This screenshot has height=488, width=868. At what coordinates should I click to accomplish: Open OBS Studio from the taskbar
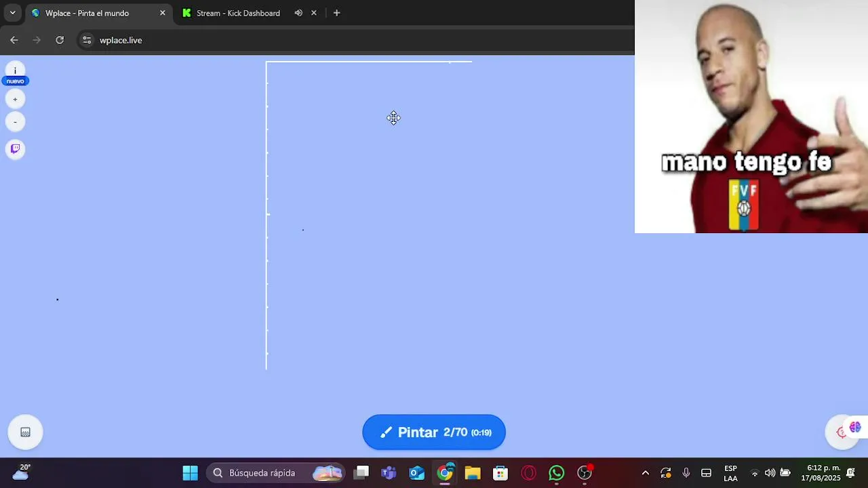585,473
